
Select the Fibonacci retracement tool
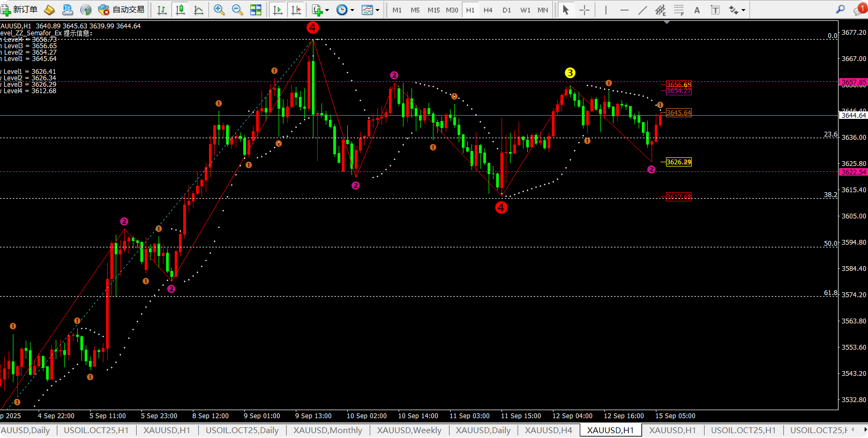(679, 10)
